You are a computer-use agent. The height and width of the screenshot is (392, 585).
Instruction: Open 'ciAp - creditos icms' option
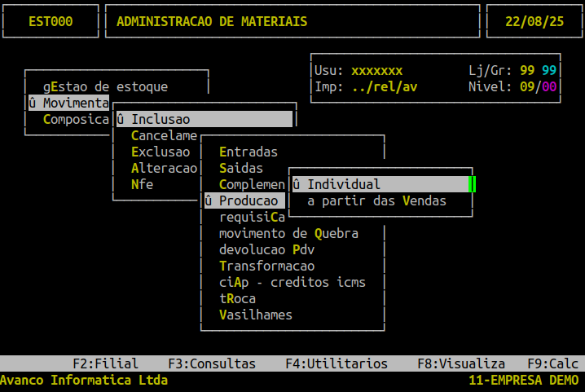tap(292, 283)
